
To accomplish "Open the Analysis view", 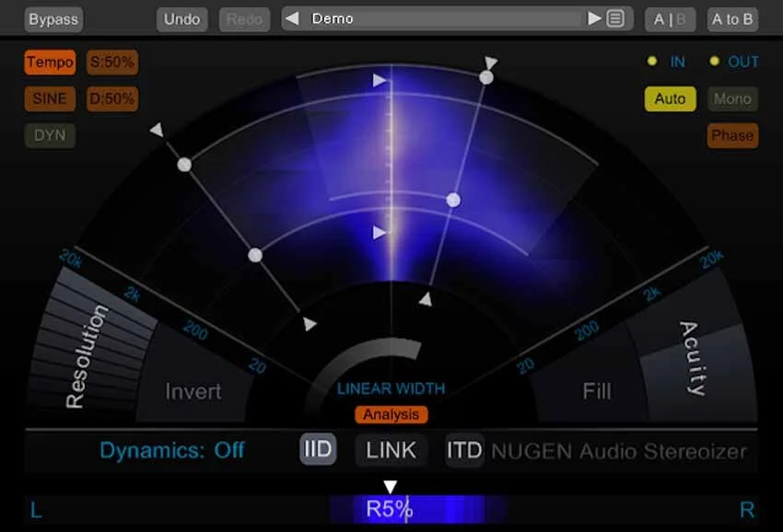I will (x=391, y=414).
